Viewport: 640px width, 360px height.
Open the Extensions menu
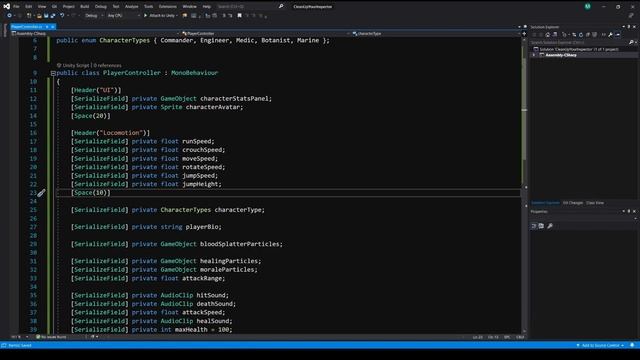(168, 7)
